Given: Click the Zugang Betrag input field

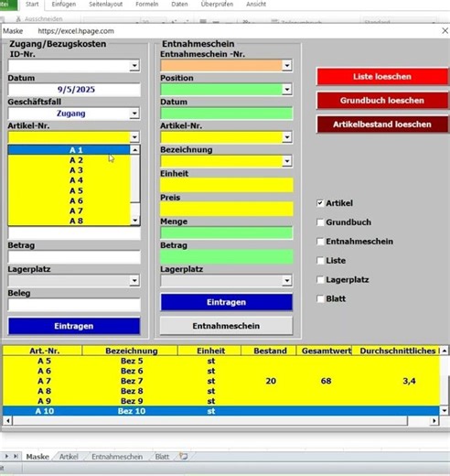Looking at the screenshot, I should click(x=74, y=257).
